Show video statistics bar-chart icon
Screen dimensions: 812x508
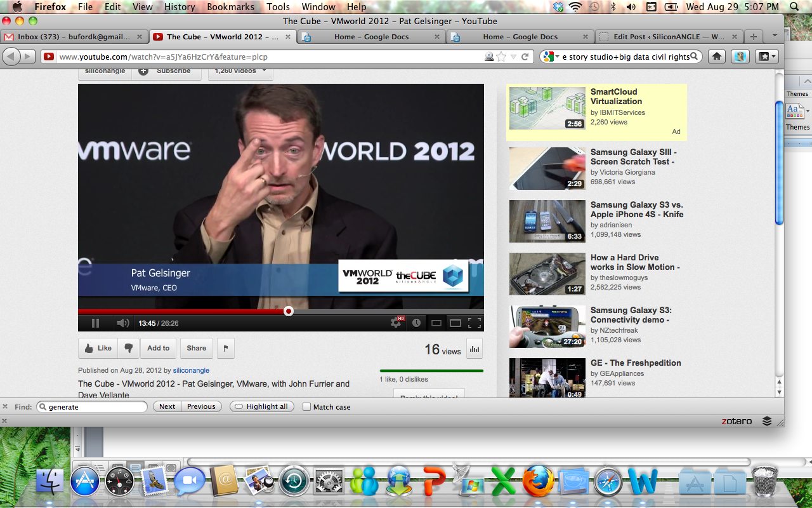click(x=474, y=348)
